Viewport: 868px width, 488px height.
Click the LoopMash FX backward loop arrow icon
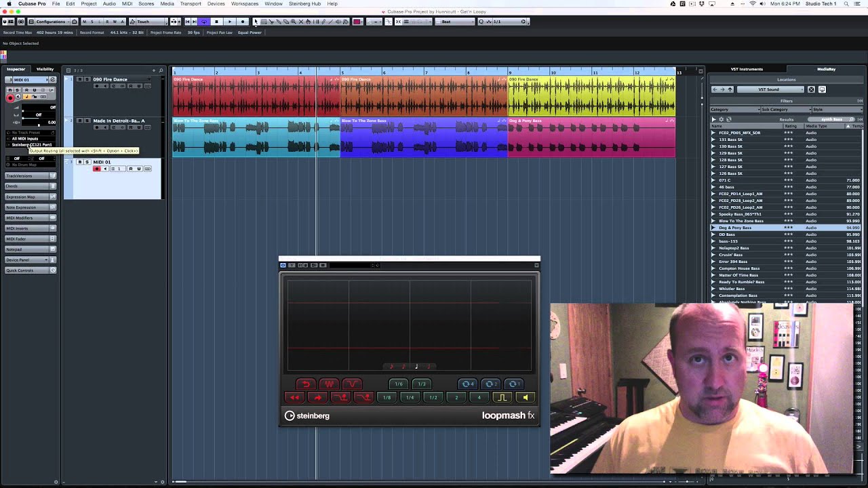(x=306, y=384)
